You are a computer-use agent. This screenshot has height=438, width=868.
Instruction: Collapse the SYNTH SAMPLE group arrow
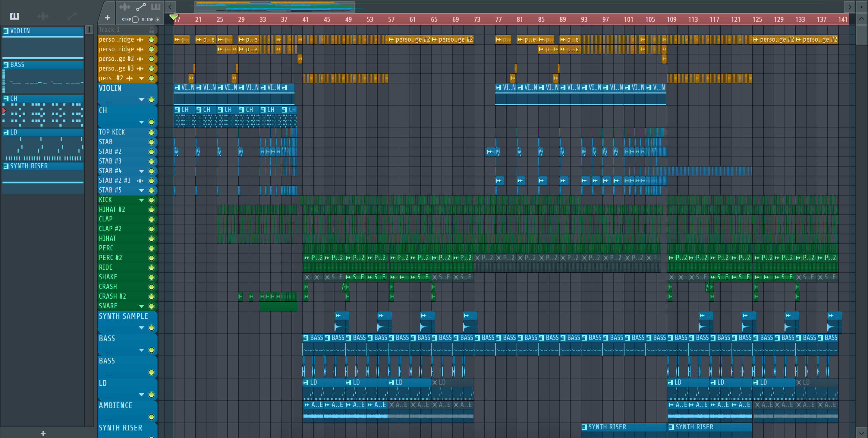pyautogui.click(x=142, y=328)
